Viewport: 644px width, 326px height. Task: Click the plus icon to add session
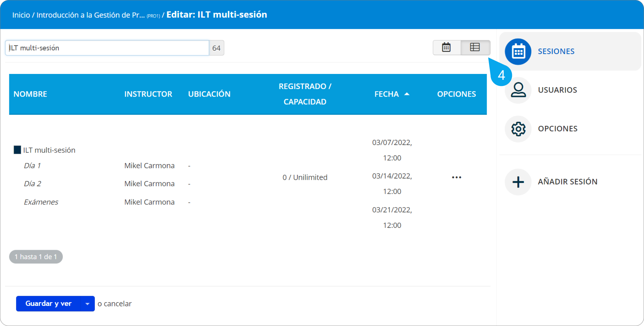coord(518,182)
